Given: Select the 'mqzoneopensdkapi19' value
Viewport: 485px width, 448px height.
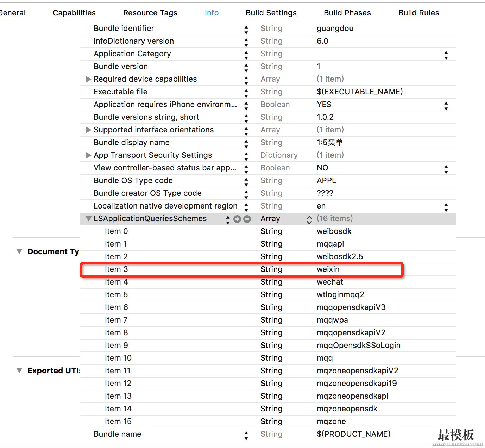Looking at the screenshot, I should tap(357, 384).
